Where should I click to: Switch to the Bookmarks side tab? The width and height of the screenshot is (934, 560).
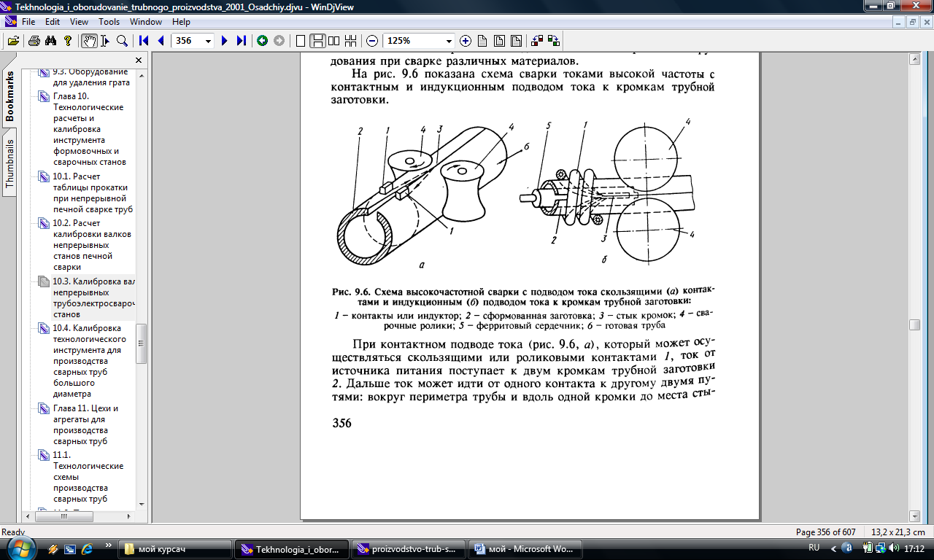[9, 96]
